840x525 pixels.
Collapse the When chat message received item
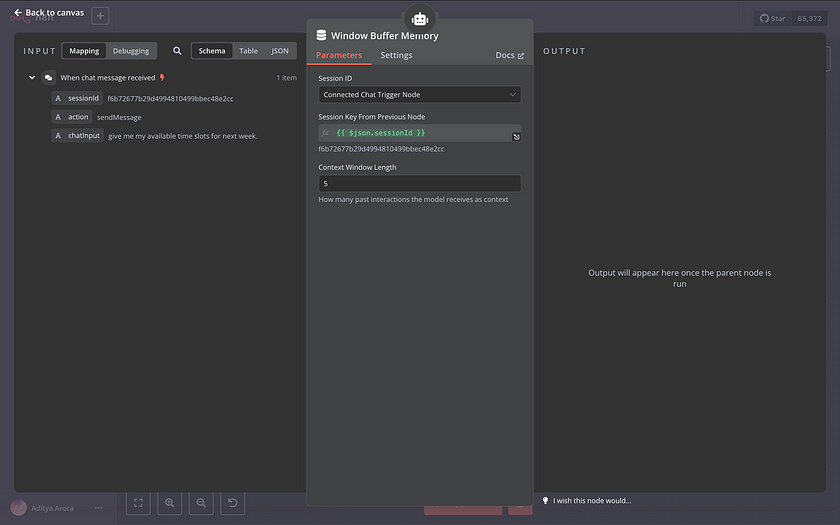tap(32, 78)
